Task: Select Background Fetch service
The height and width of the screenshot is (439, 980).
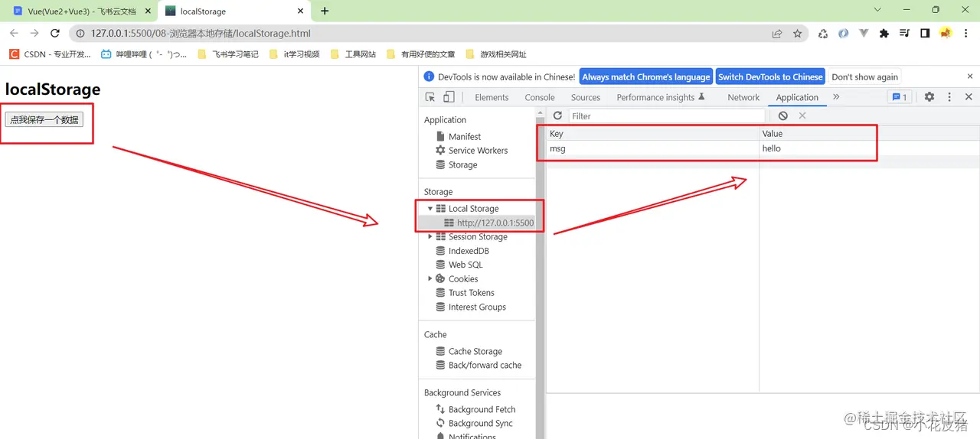Action: [x=482, y=410]
